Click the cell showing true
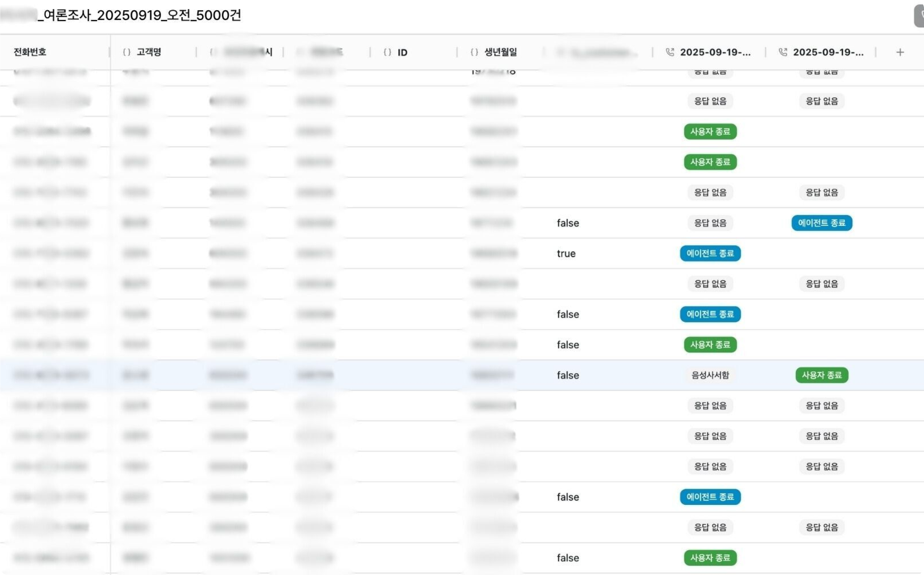Image resolution: width=924 pixels, height=575 pixels. point(566,253)
